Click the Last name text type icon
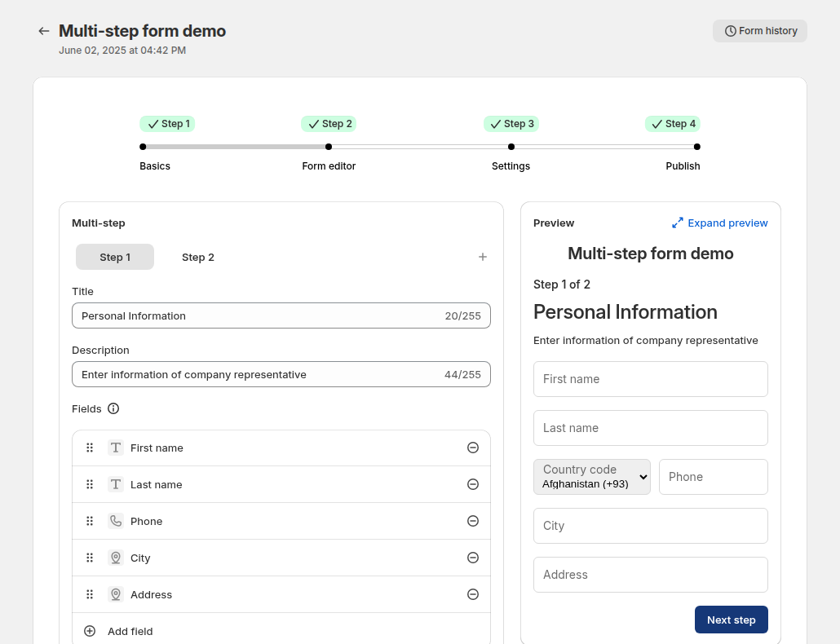840x644 pixels. pos(116,484)
